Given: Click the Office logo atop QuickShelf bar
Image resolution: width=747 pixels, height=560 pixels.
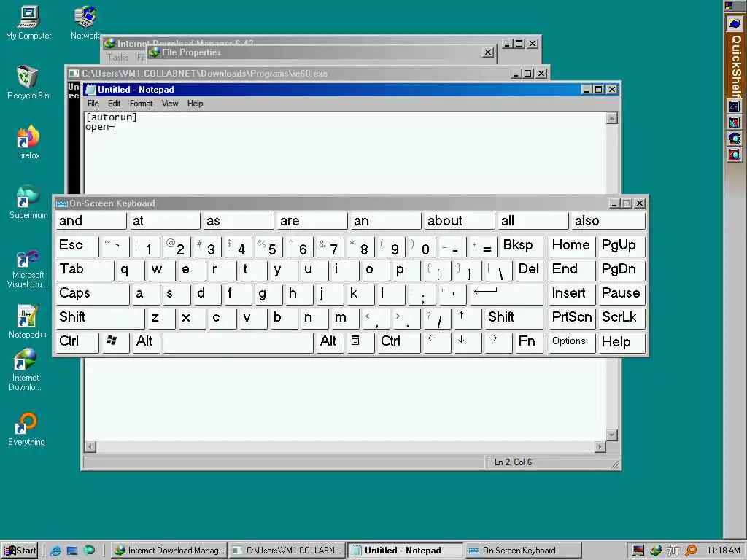Looking at the screenshot, I should coord(729,6).
